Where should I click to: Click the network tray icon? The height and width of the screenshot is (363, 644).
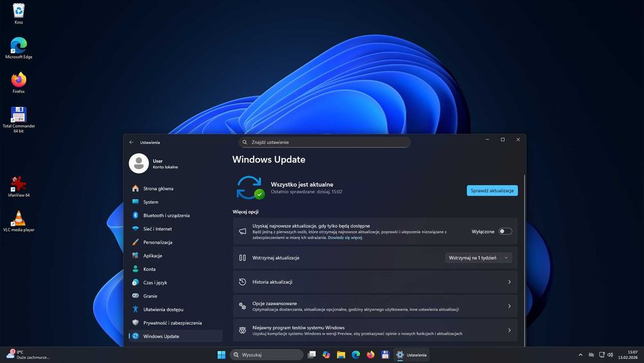tap(601, 355)
